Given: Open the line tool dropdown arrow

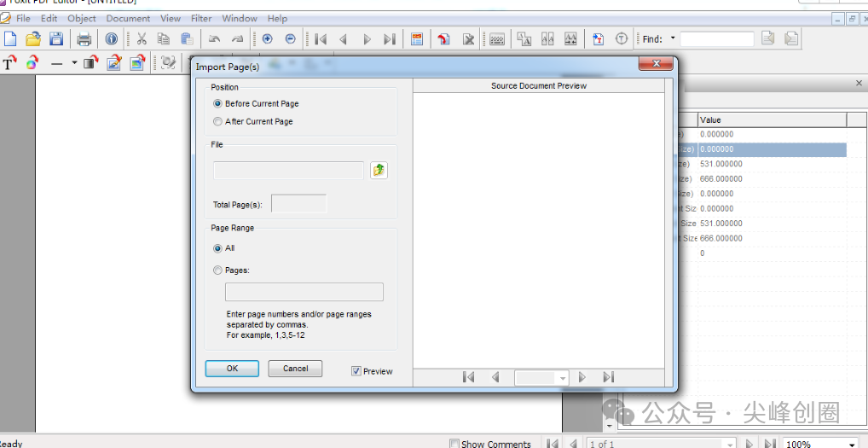Looking at the screenshot, I should (74, 63).
